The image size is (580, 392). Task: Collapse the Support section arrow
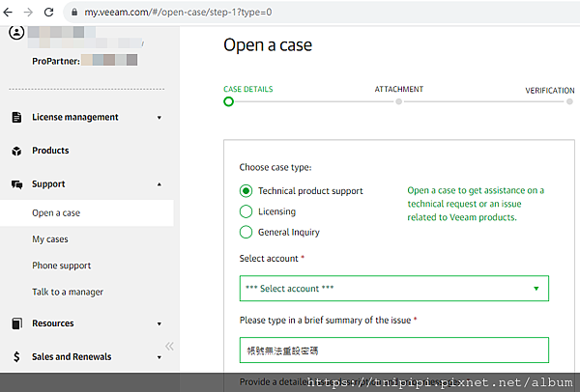pos(159,184)
